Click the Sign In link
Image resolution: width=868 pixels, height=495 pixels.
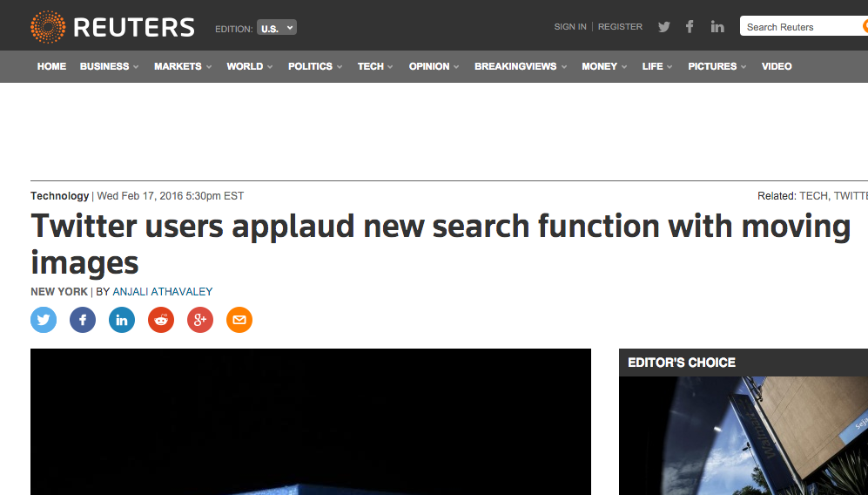point(570,27)
